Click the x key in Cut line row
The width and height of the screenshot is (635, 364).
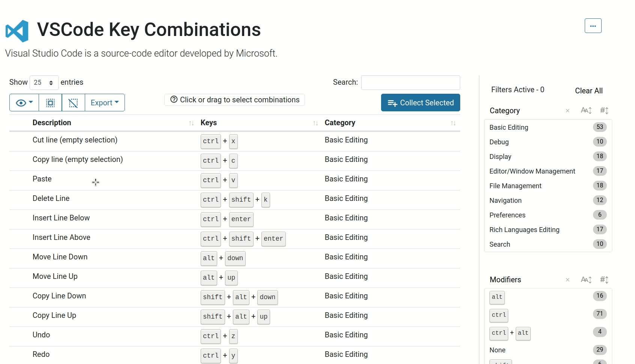pyautogui.click(x=233, y=141)
